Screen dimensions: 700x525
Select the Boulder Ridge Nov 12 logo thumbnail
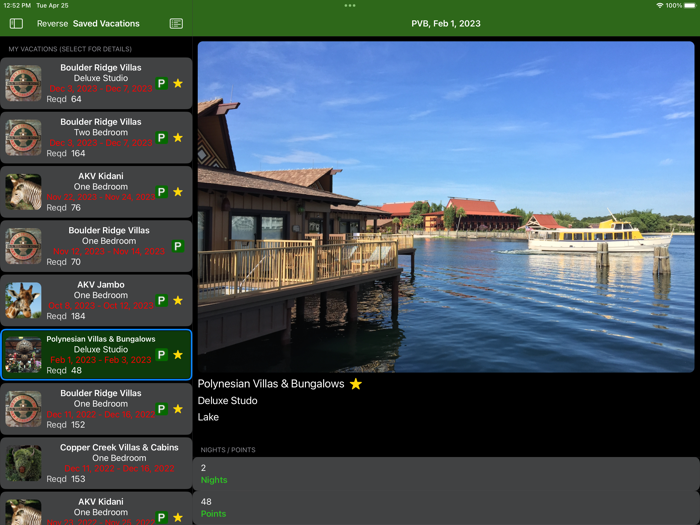point(23,246)
